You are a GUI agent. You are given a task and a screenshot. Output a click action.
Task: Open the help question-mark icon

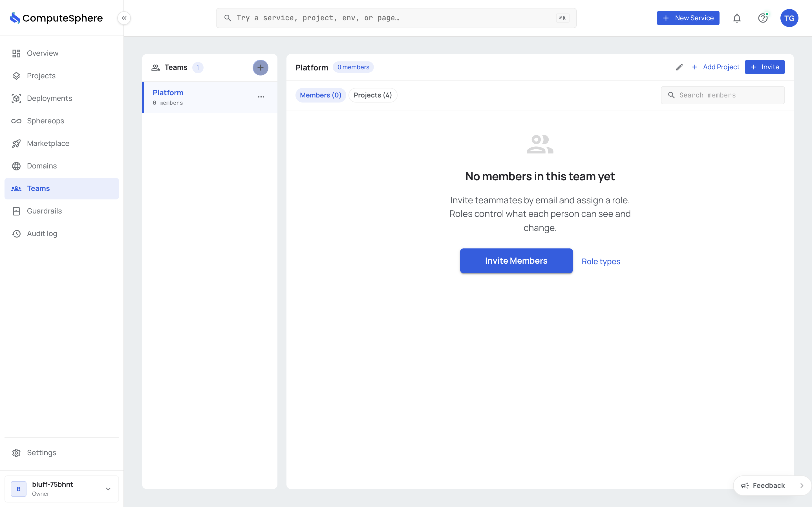[763, 18]
